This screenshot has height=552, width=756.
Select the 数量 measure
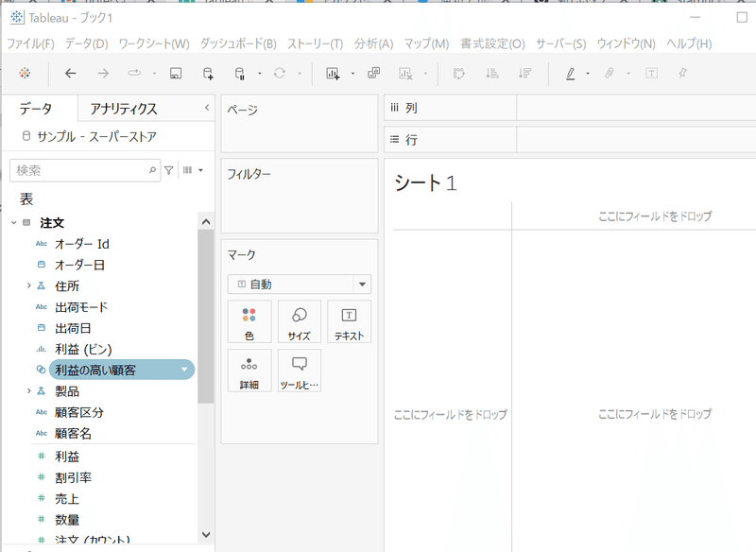(67, 520)
